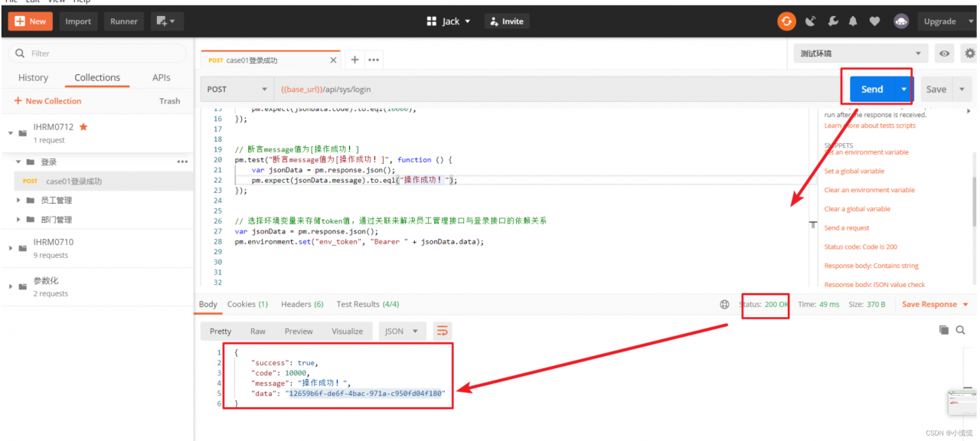Click the new window icon button
This screenshot has width=980, height=441.
tap(167, 21)
